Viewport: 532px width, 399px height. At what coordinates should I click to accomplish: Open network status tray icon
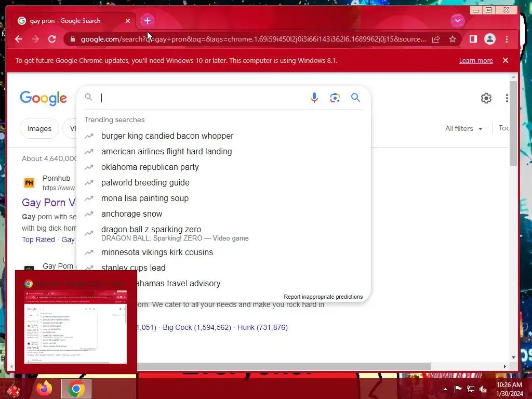pos(470,389)
